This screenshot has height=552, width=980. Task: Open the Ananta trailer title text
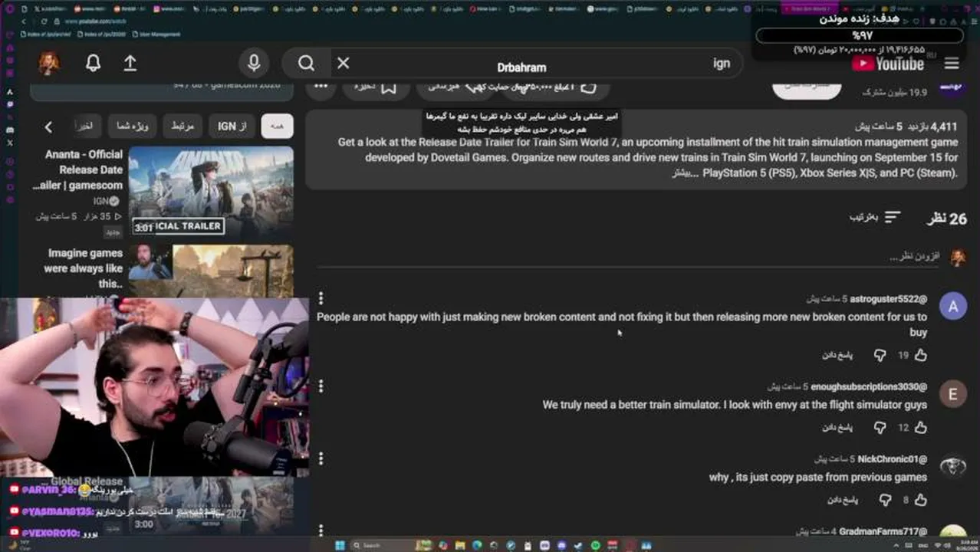77,169
